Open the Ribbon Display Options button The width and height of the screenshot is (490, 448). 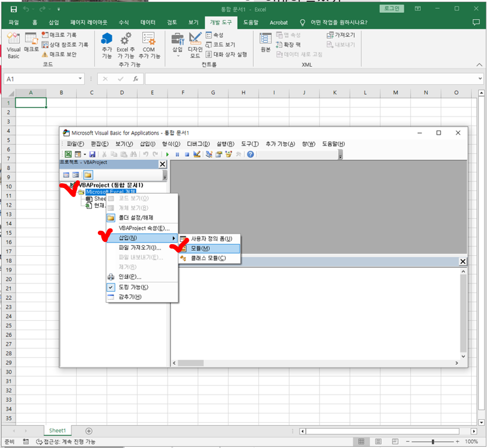coord(418,9)
